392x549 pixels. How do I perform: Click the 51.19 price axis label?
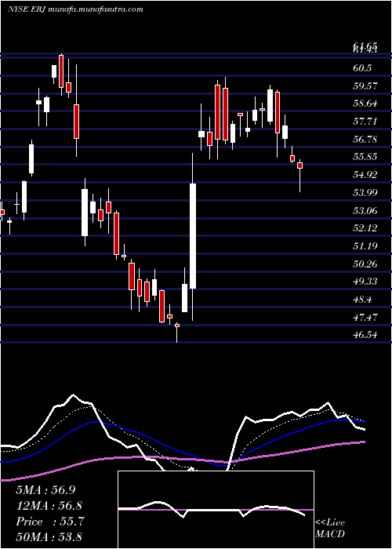coord(365,245)
